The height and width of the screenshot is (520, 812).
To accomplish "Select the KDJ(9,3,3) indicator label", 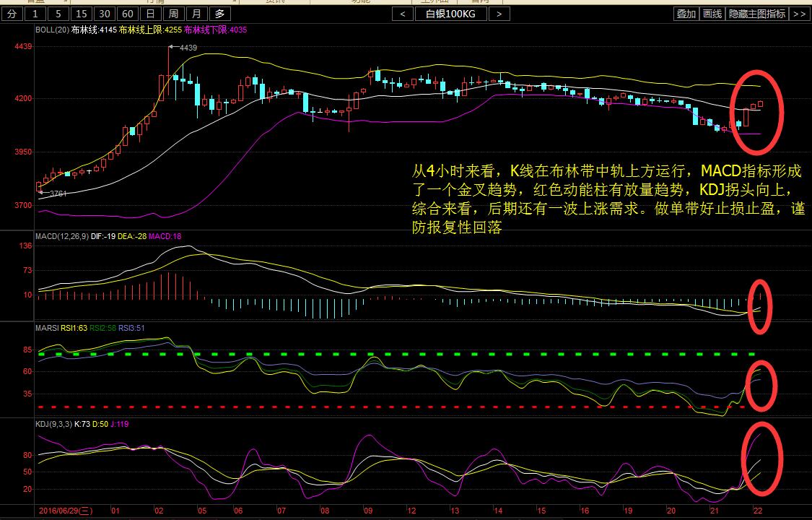I will (x=54, y=424).
